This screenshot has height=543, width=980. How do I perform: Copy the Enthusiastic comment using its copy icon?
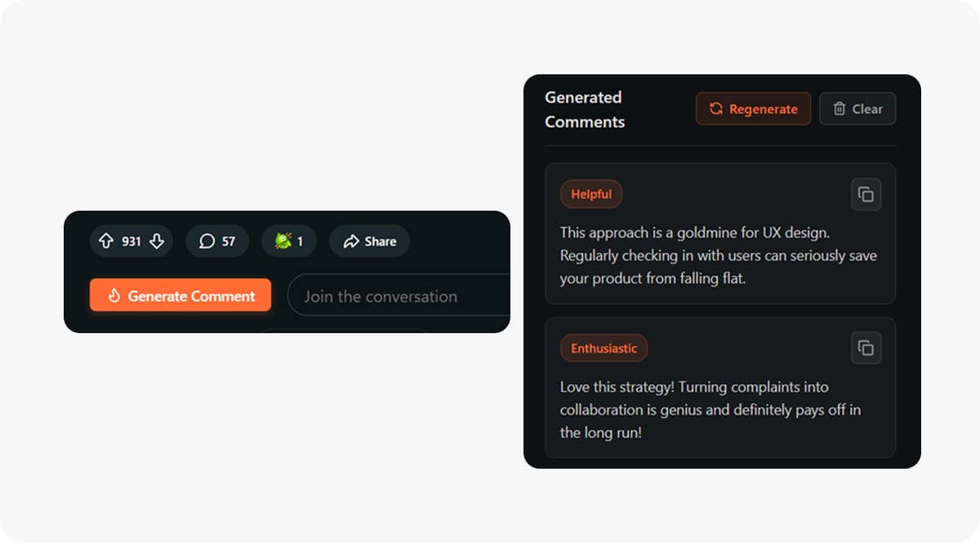coord(866,348)
